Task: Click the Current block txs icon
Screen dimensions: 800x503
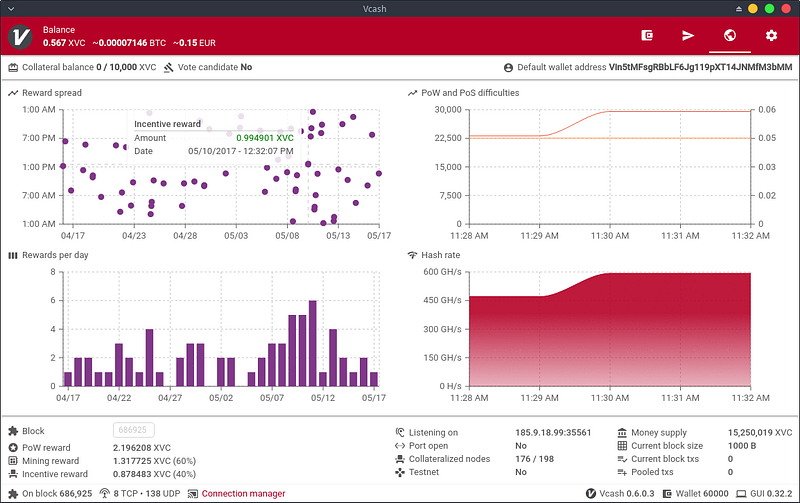Action: click(622, 459)
